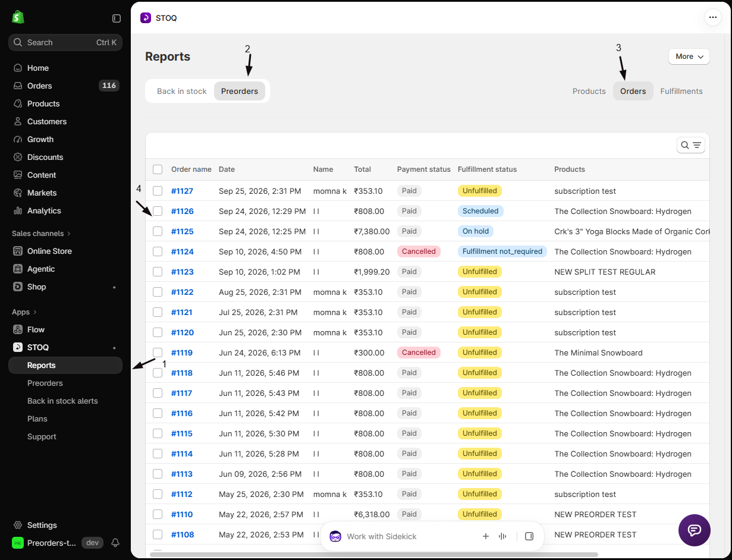Click the Discounts icon in the sidebar
Viewport: 732px width, 560px height.
[x=18, y=157]
